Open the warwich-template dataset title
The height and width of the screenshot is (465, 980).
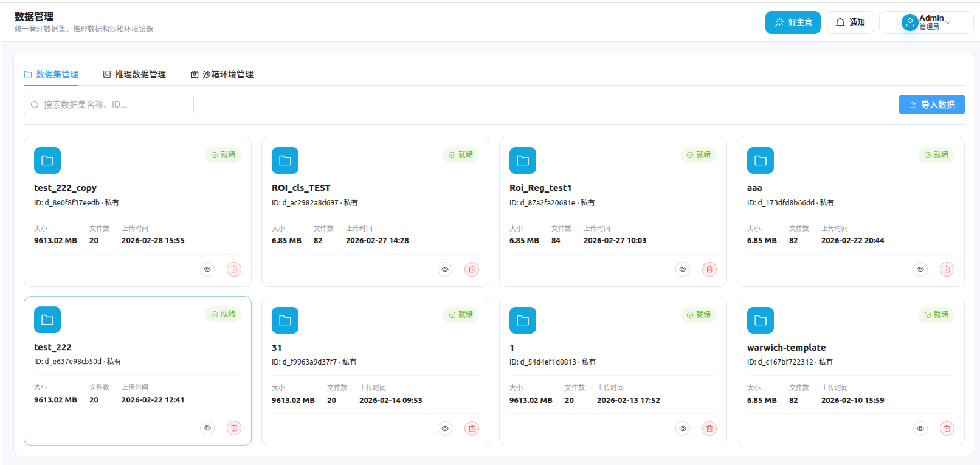(786, 348)
